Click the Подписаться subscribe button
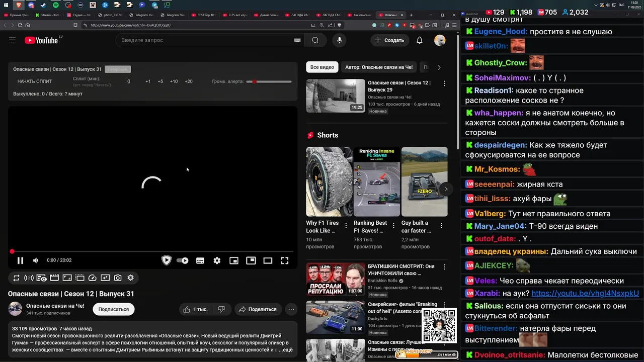644x362 pixels. pyautogui.click(x=114, y=309)
